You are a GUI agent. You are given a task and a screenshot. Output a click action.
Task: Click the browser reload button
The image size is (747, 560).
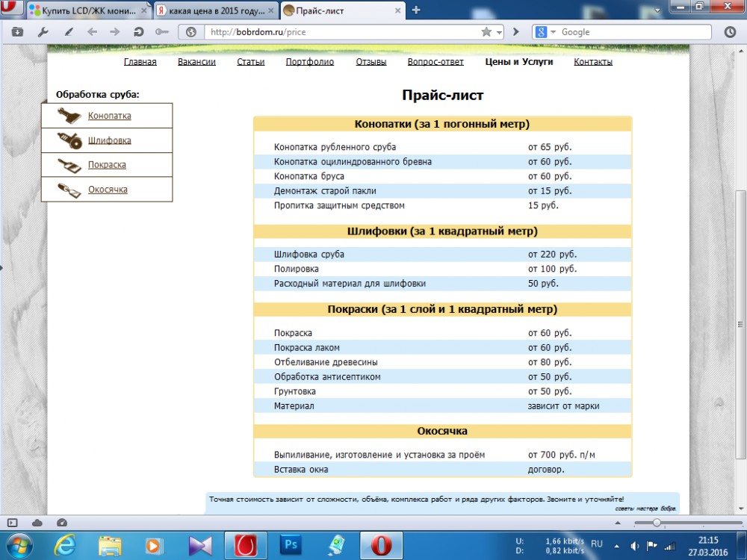(x=138, y=32)
